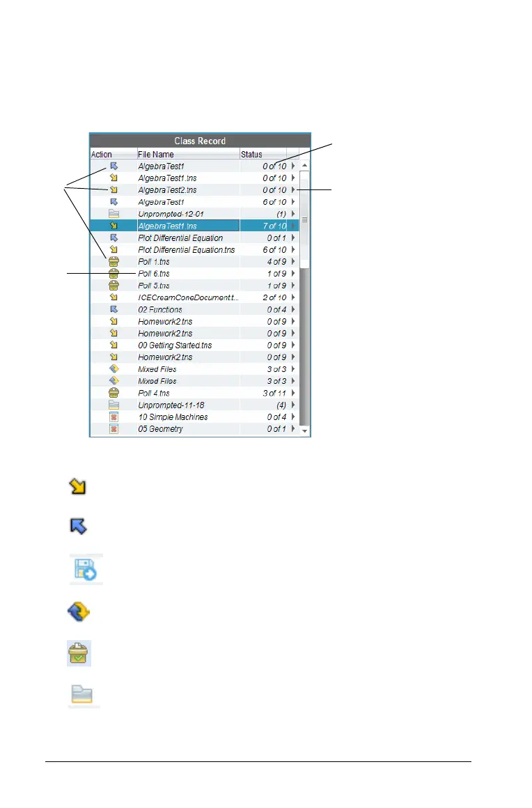The width and height of the screenshot is (532, 808).
Task: Expand the Poll 1.tns row arrow
Action: [293, 262]
